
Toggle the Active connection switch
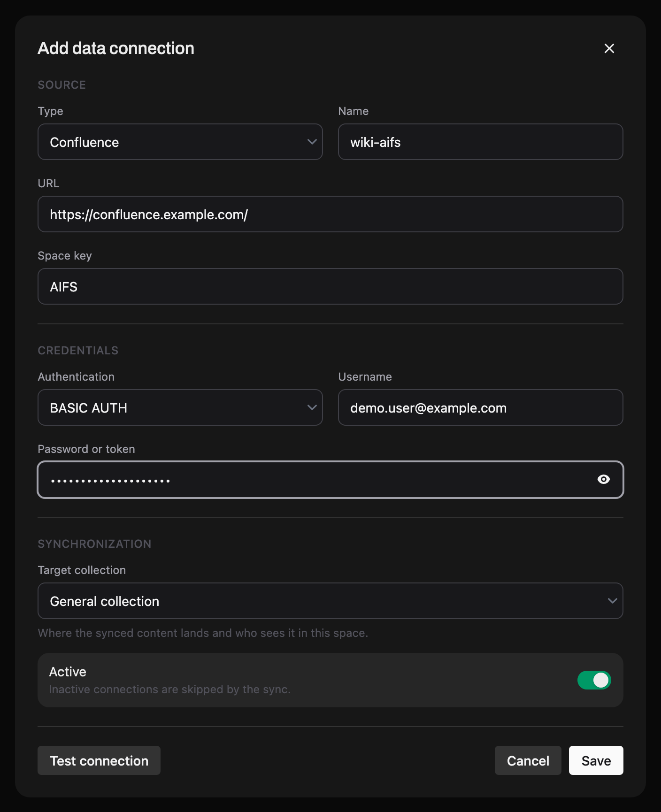click(594, 680)
